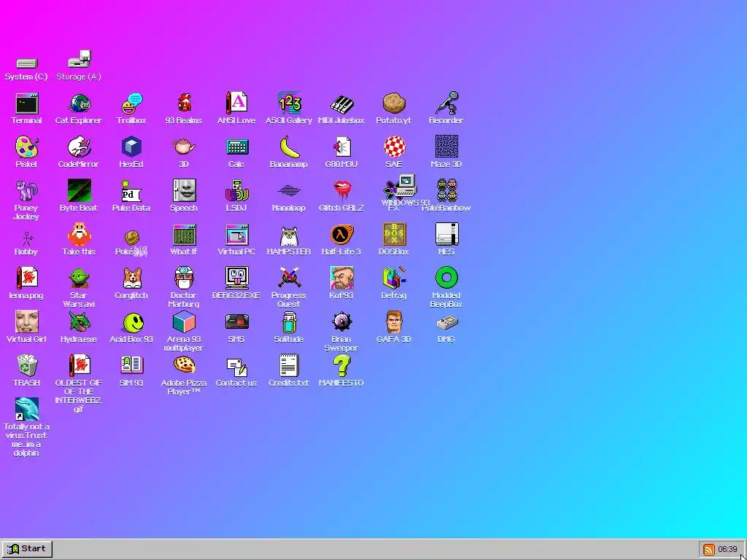Open Arena 93 multiplayer cube icon
The width and height of the screenshot is (747, 560).
coord(184,322)
